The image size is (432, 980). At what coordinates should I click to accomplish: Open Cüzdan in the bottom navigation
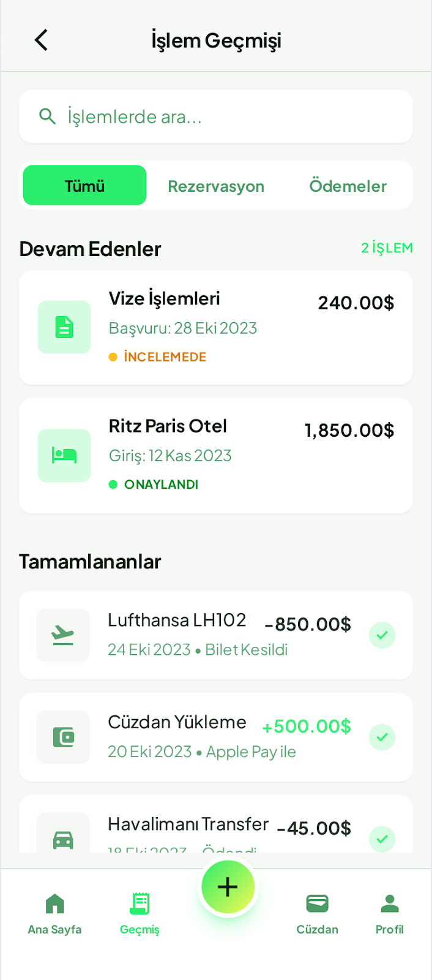point(317,913)
